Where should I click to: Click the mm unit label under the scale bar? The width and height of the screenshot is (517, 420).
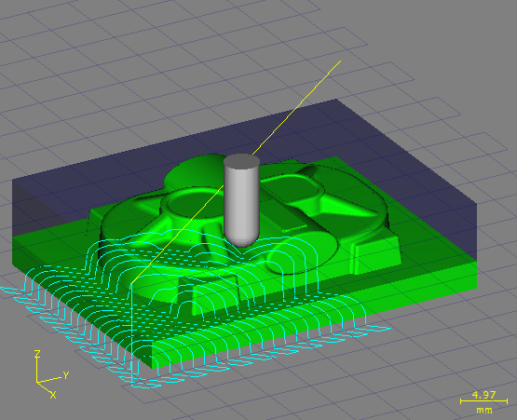tap(484, 411)
